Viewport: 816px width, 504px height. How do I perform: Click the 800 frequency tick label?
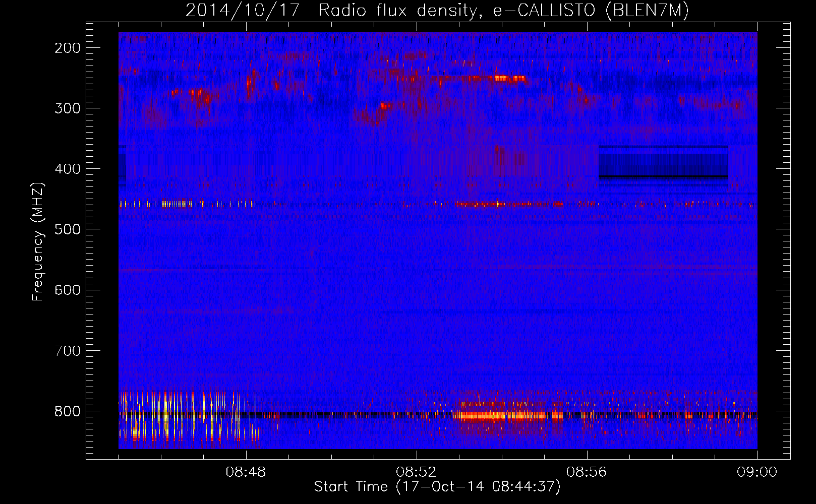[x=68, y=411]
